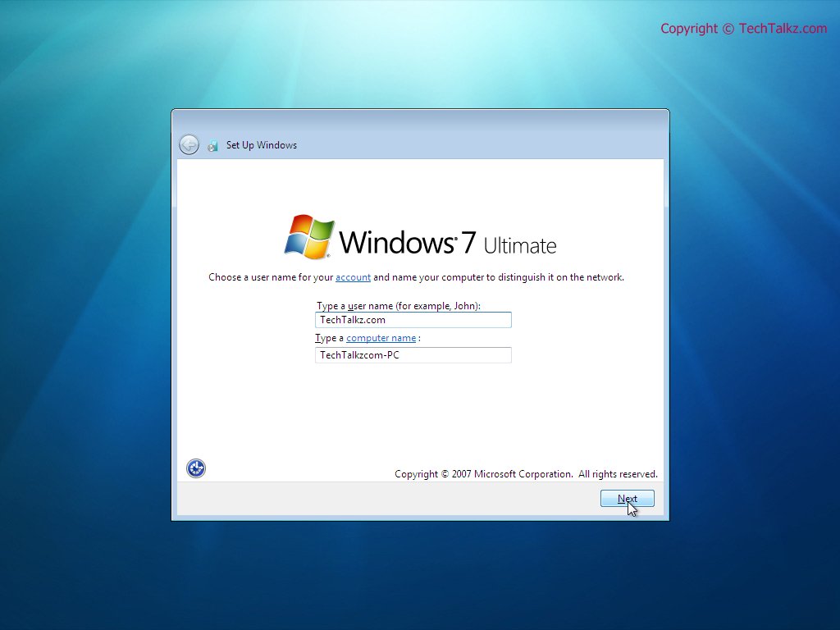Open Ease of Access options via bottom-left icon

point(195,468)
